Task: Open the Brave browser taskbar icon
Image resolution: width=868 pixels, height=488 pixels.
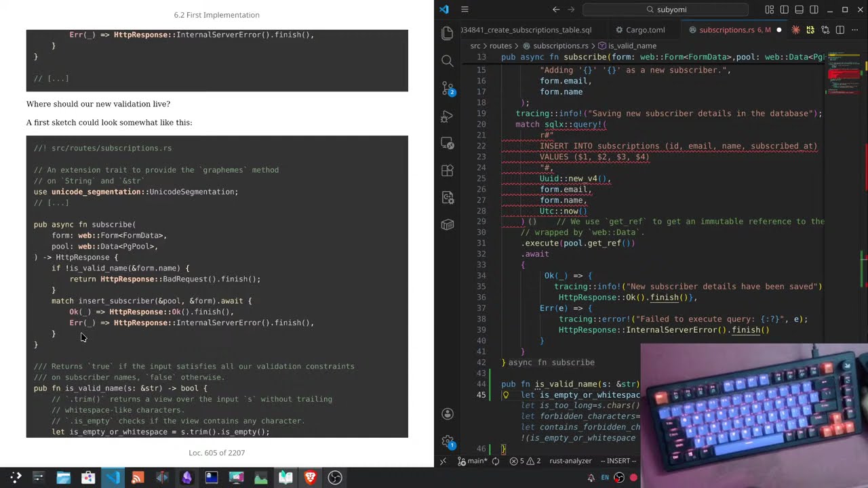Action: pos(310,478)
